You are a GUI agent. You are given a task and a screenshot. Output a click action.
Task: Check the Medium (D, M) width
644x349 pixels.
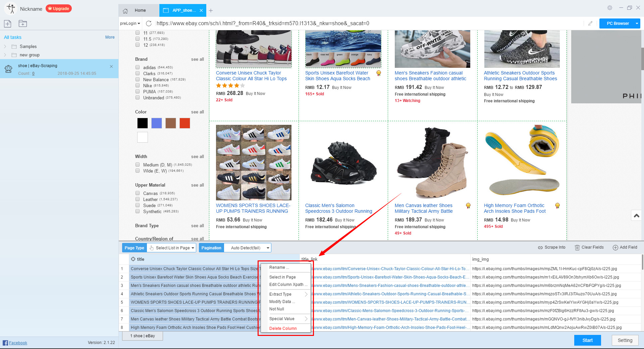pyautogui.click(x=138, y=164)
